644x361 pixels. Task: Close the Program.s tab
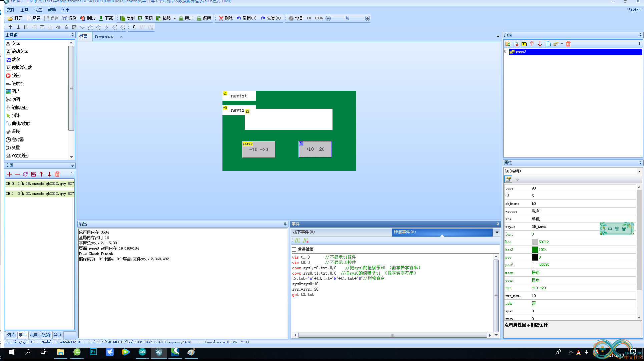tap(121, 37)
